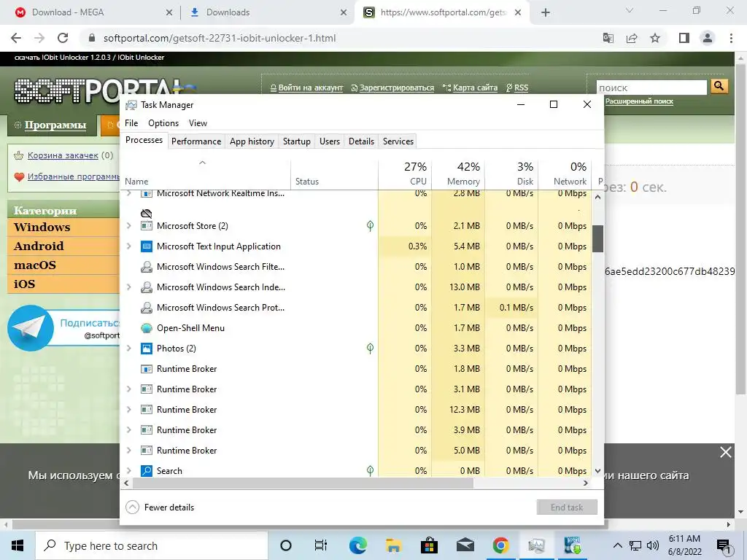
Task: Switch to the Details tab
Action: pos(361,141)
